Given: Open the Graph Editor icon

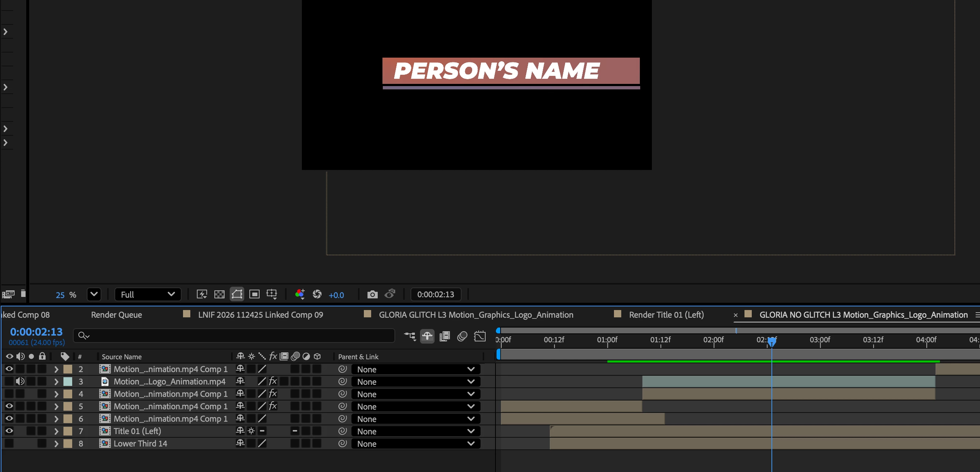Looking at the screenshot, I should (480, 336).
